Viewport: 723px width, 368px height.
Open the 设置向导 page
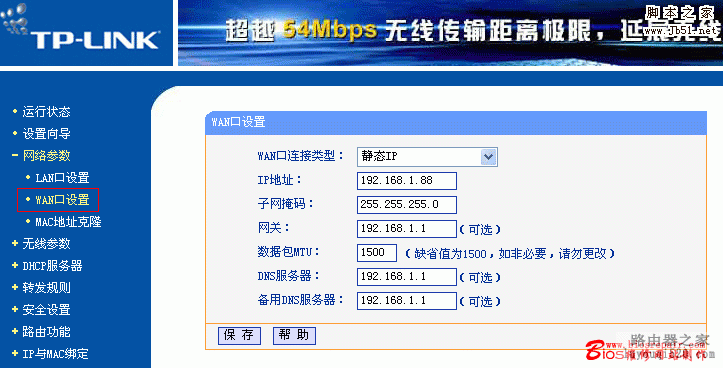41,134
